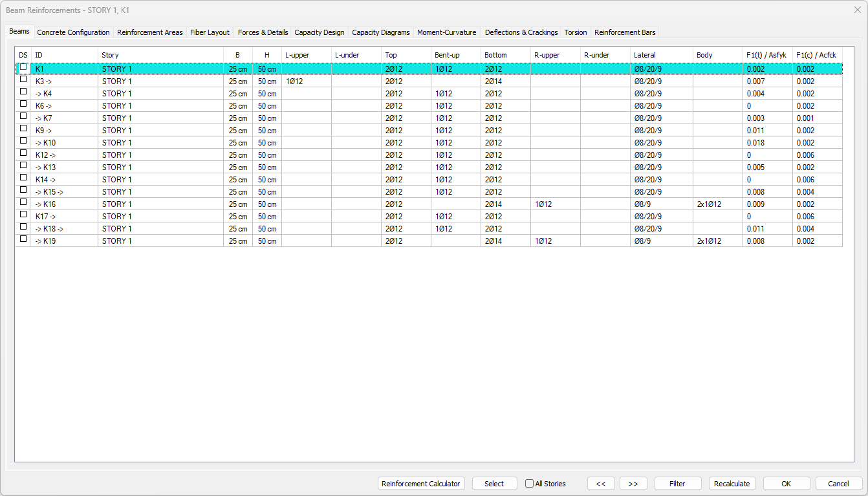
Task: Select the Torsion tab
Action: pyautogui.click(x=575, y=32)
